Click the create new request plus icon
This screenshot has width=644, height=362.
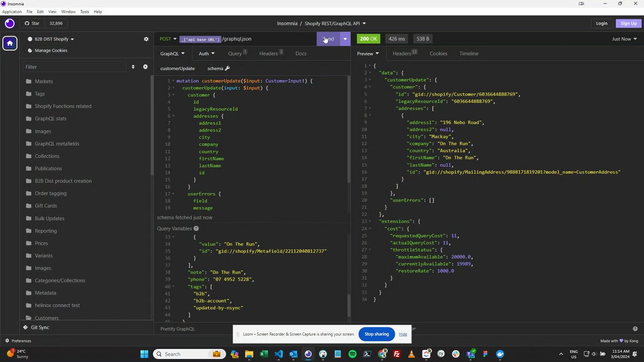coord(145,67)
